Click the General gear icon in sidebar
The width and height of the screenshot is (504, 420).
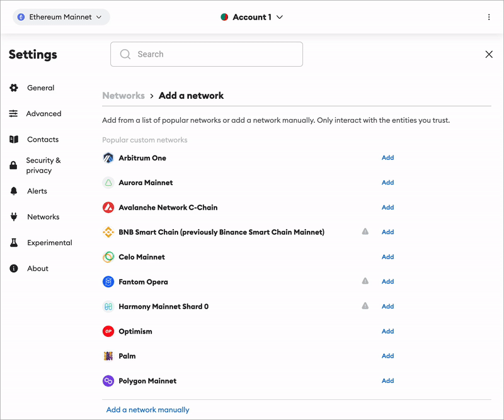[x=14, y=88]
